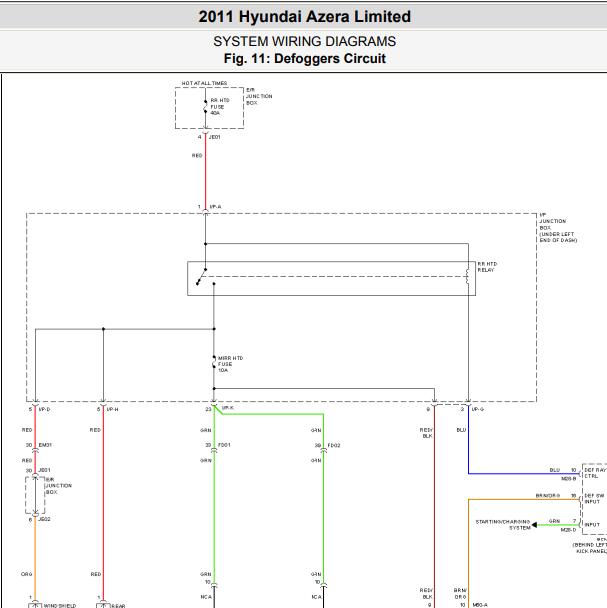Click the "I/P-K" connector label

tap(228, 408)
